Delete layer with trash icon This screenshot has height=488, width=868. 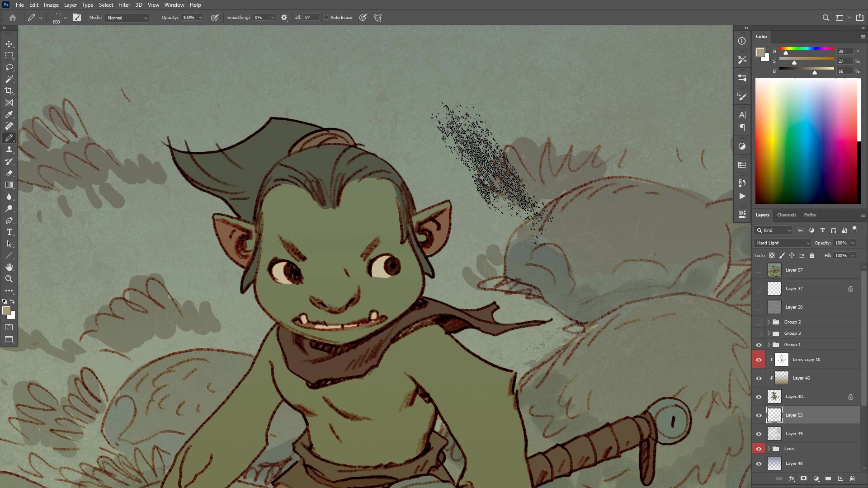(852, 479)
